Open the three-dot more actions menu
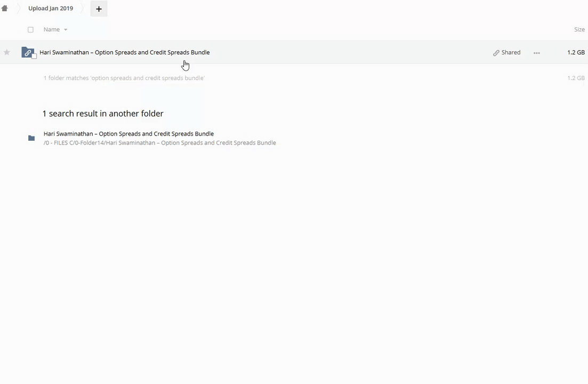The image size is (588, 384). coord(537,53)
